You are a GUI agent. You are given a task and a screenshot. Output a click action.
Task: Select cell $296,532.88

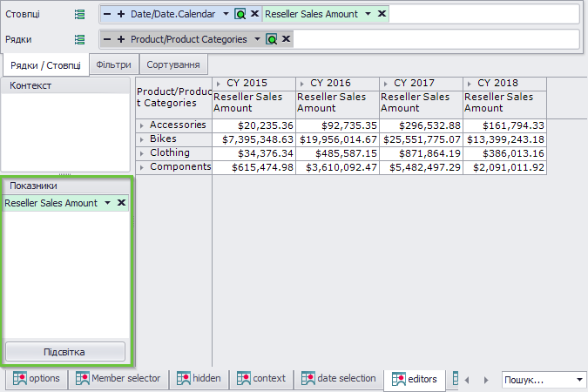pos(421,125)
